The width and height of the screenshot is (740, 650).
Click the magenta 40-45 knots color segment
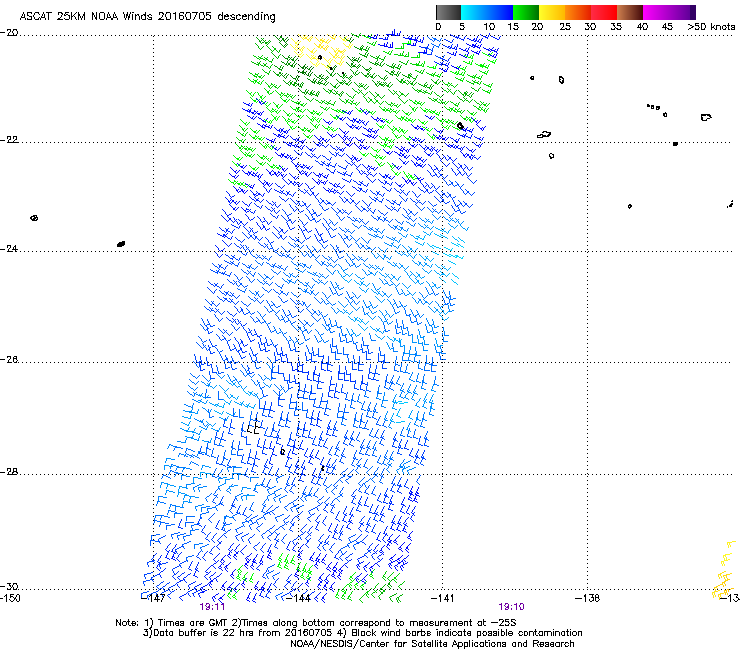coord(656,12)
